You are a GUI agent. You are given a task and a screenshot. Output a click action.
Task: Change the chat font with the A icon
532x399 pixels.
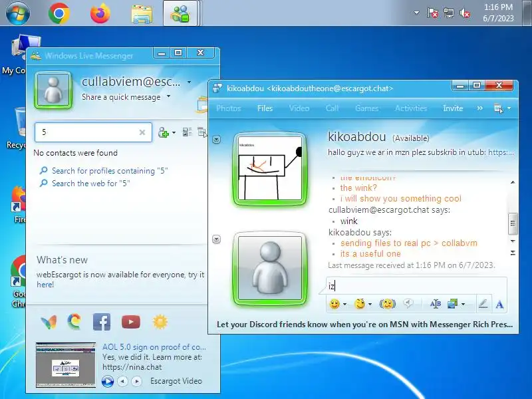click(x=499, y=304)
